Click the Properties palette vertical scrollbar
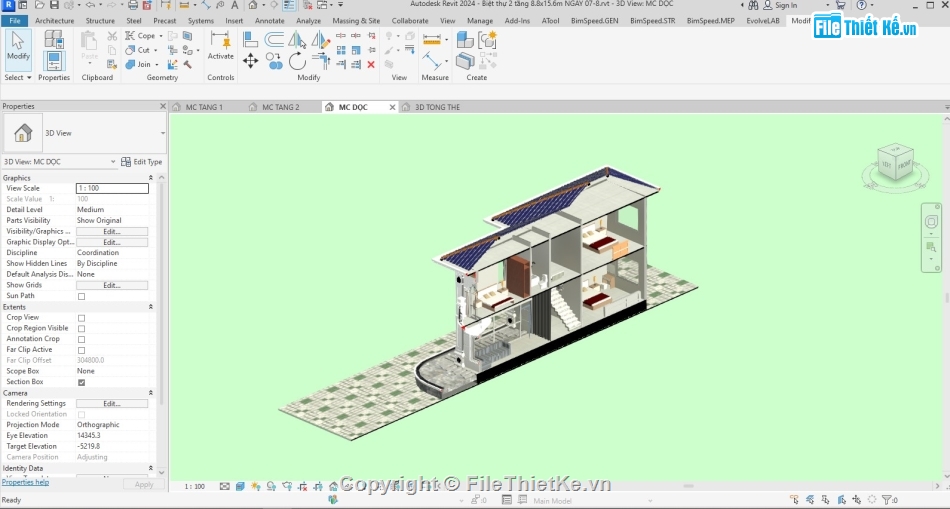 [161, 291]
